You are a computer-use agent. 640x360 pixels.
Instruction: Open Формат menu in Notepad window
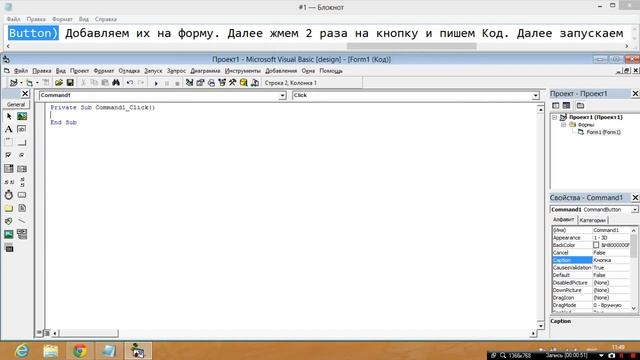coord(62,19)
